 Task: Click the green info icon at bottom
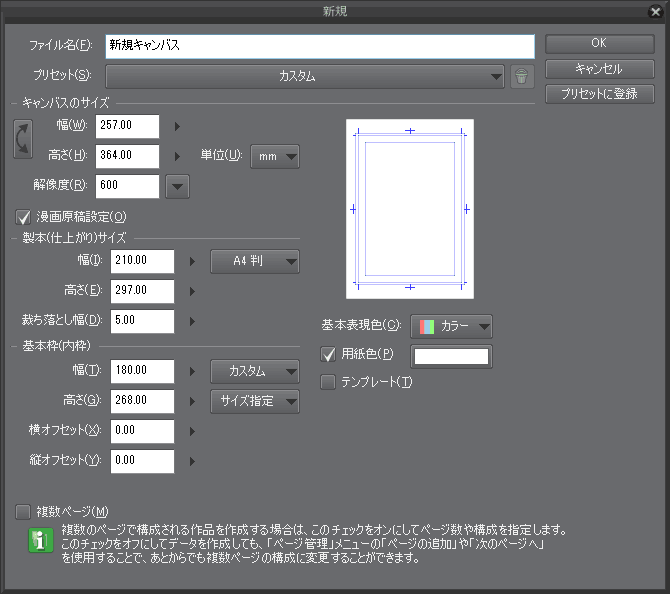36,543
